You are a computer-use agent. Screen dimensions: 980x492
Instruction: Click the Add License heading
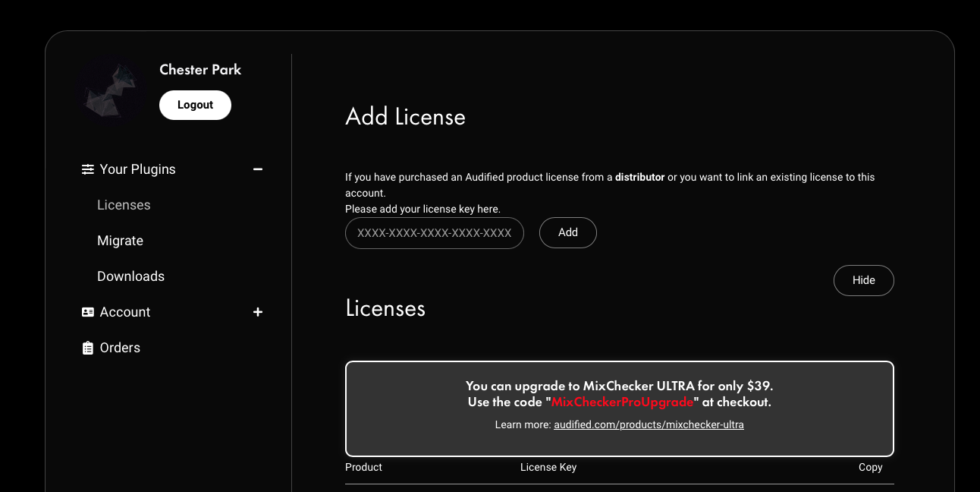(405, 117)
